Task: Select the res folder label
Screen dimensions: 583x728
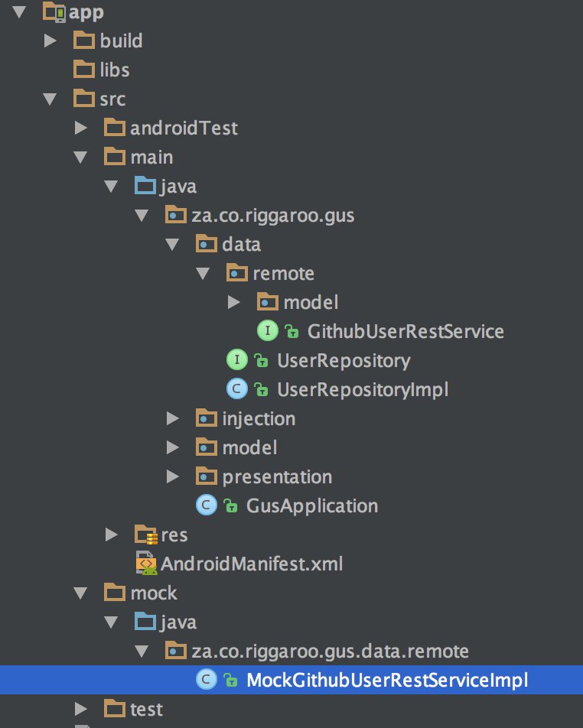Action: click(x=174, y=535)
